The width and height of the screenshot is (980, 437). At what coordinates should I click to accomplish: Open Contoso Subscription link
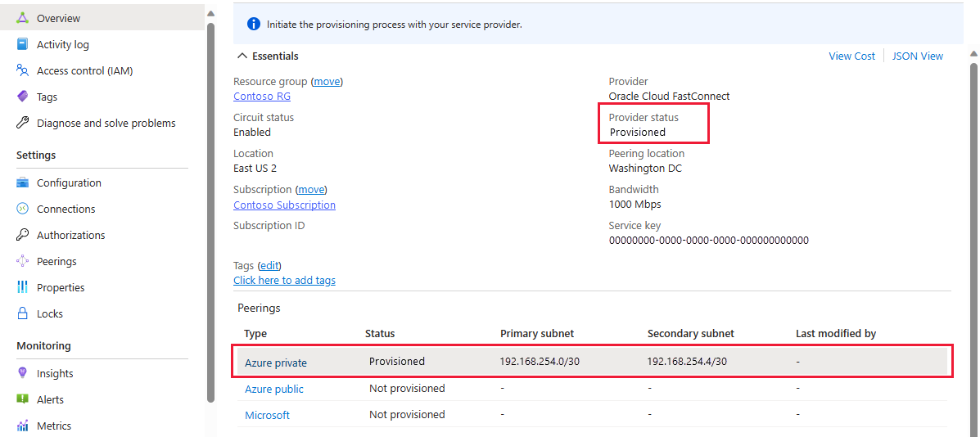pyautogui.click(x=284, y=205)
